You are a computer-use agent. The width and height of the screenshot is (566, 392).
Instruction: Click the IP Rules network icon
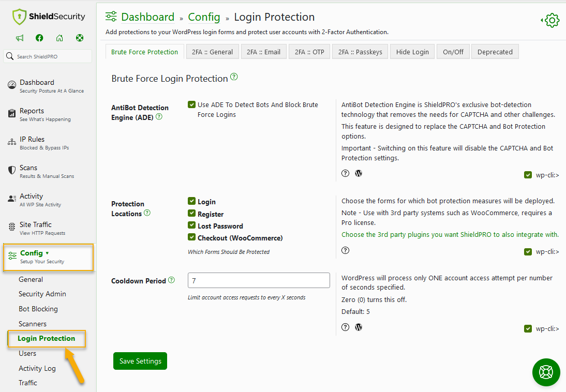[12, 142]
